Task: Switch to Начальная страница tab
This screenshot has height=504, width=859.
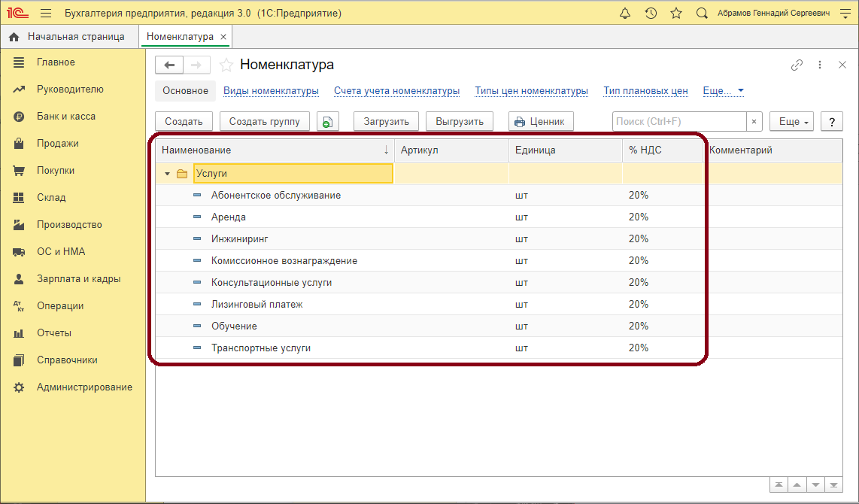Action: point(75,36)
